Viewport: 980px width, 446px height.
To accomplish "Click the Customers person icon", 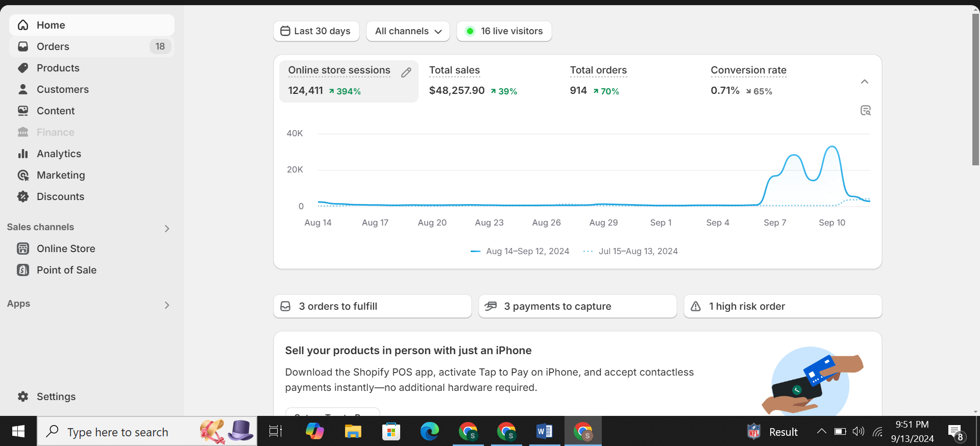I will click(x=23, y=89).
